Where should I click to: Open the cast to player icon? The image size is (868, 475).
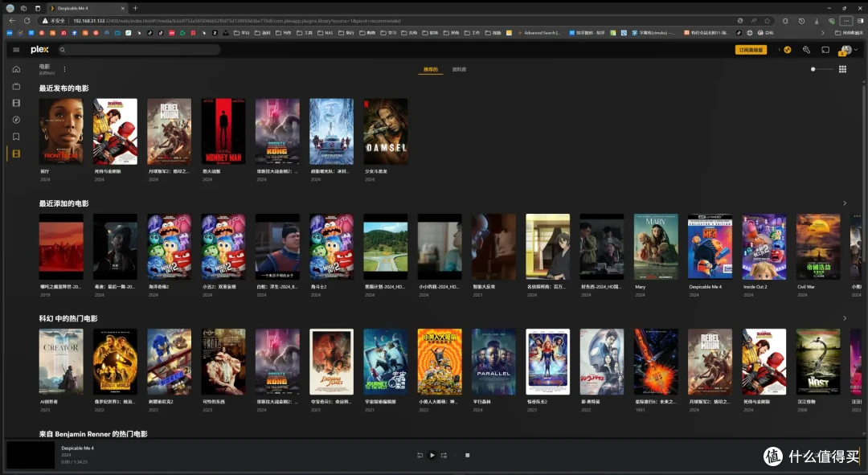pyautogui.click(x=825, y=50)
